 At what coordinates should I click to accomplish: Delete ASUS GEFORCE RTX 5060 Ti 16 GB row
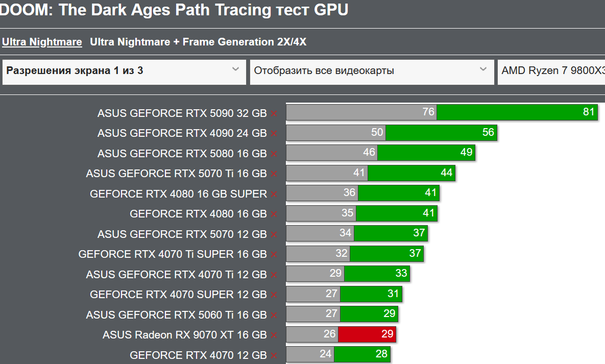click(274, 315)
